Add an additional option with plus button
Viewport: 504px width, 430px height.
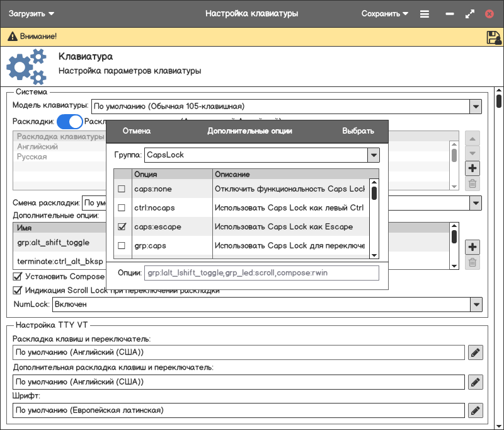click(x=472, y=247)
